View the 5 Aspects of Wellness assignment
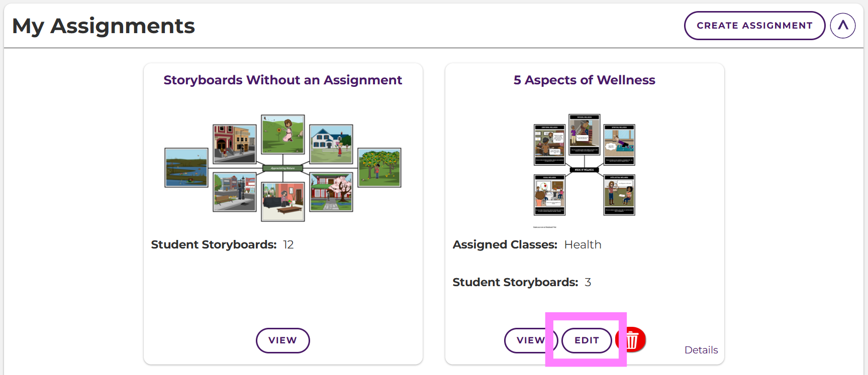The height and width of the screenshot is (375, 868). pos(530,340)
